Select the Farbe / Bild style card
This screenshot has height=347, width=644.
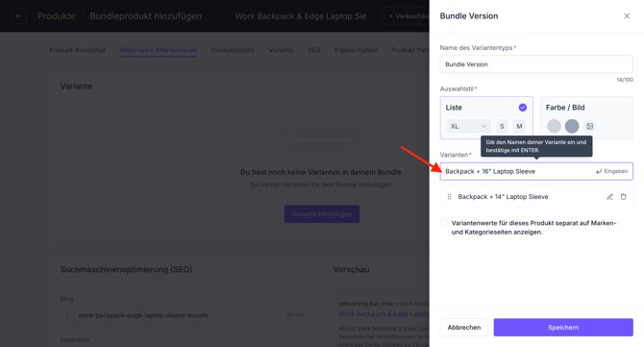tap(586, 118)
